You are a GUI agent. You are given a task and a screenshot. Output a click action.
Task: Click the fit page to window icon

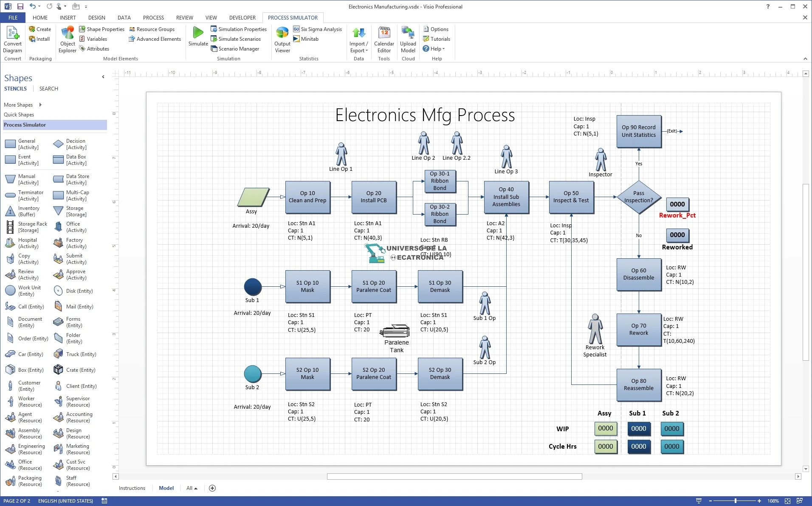pos(787,501)
